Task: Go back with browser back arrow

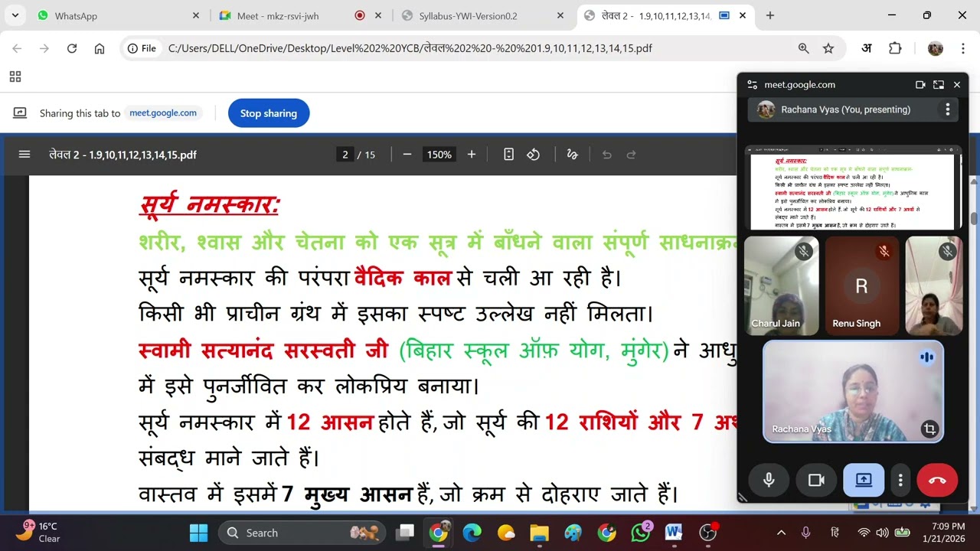Action: coord(17,48)
